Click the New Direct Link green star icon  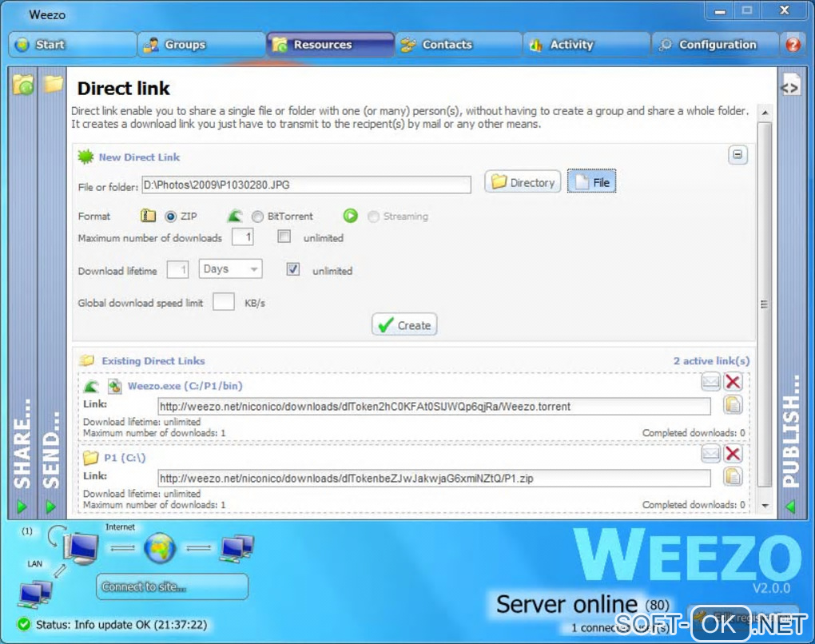[x=85, y=157]
